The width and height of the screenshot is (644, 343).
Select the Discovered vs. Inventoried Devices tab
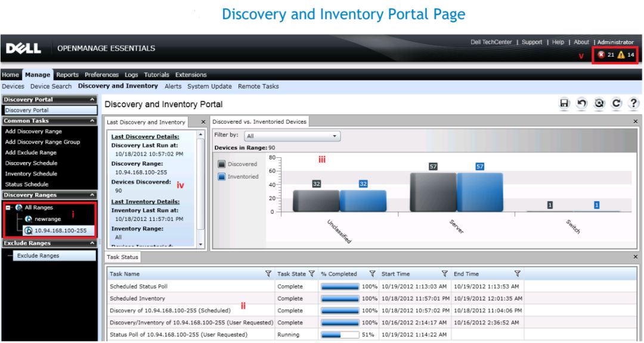(x=259, y=122)
